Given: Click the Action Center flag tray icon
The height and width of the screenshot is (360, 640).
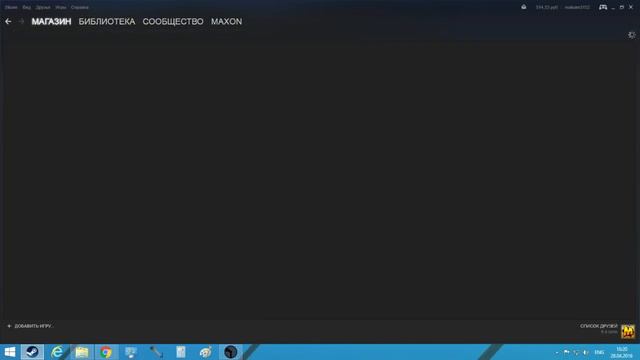Looking at the screenshot, I should 567,352.
